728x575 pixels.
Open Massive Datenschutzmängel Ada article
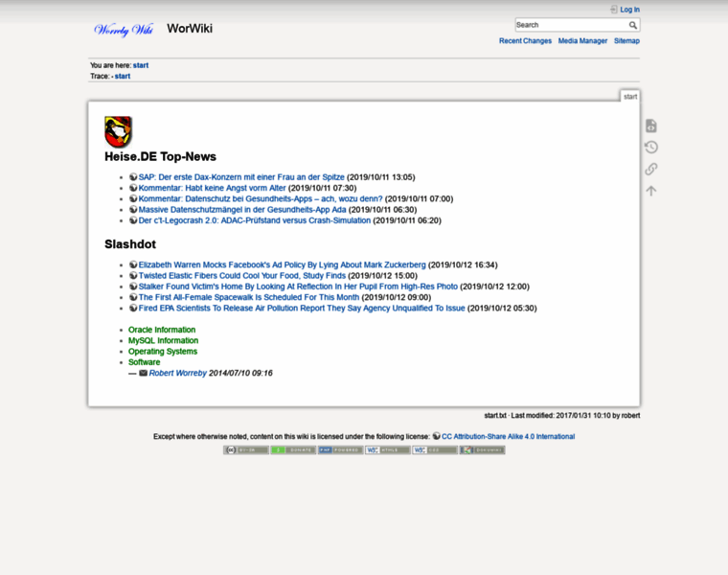pos(242,210)
